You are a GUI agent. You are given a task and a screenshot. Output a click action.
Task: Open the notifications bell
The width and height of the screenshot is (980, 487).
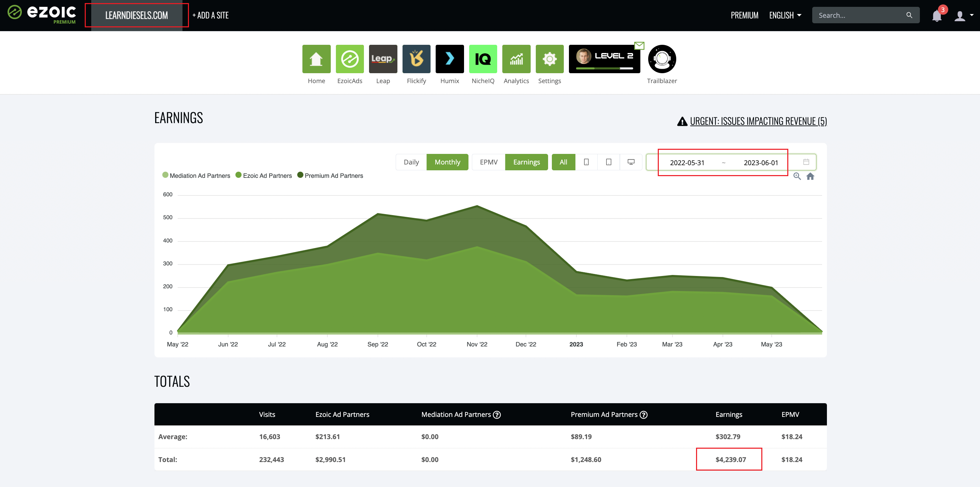[x=937, y=16]
